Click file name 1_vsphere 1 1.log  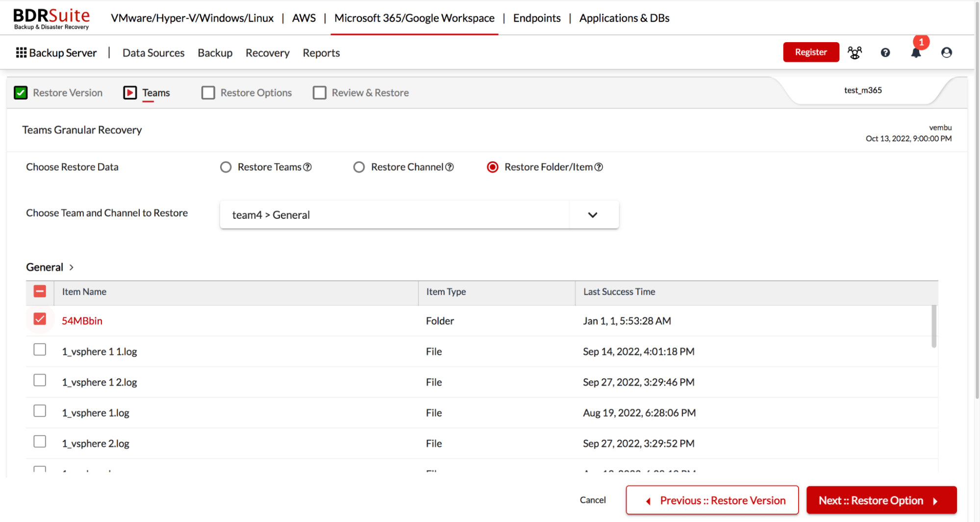(x=100, y=352)
